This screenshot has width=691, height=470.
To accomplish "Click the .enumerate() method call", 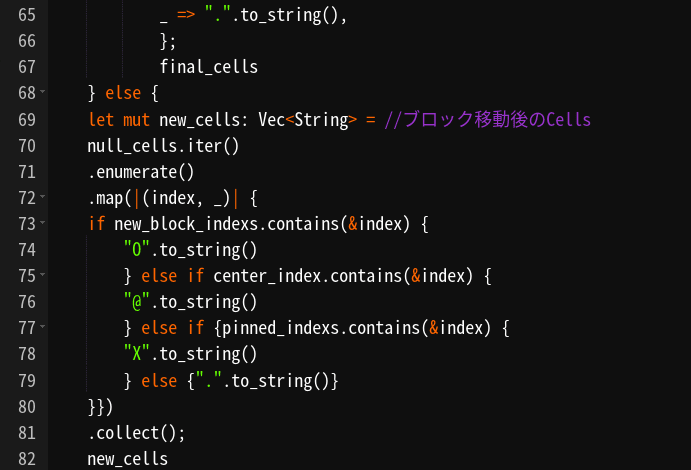I will click(141, 172).
